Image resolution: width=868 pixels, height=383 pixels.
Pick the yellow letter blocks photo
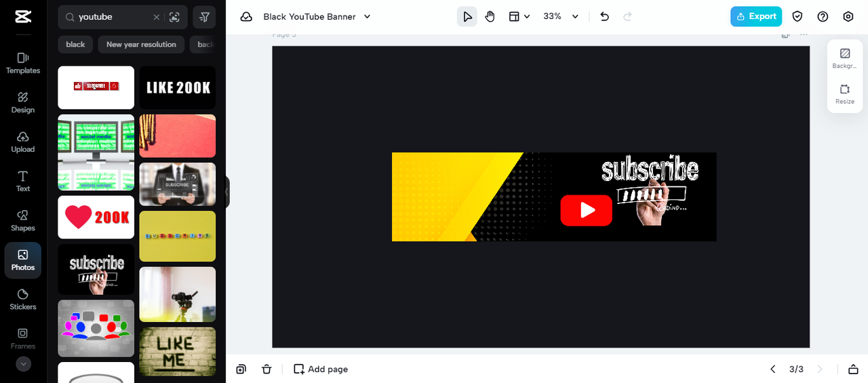click(x=178, y=236)
